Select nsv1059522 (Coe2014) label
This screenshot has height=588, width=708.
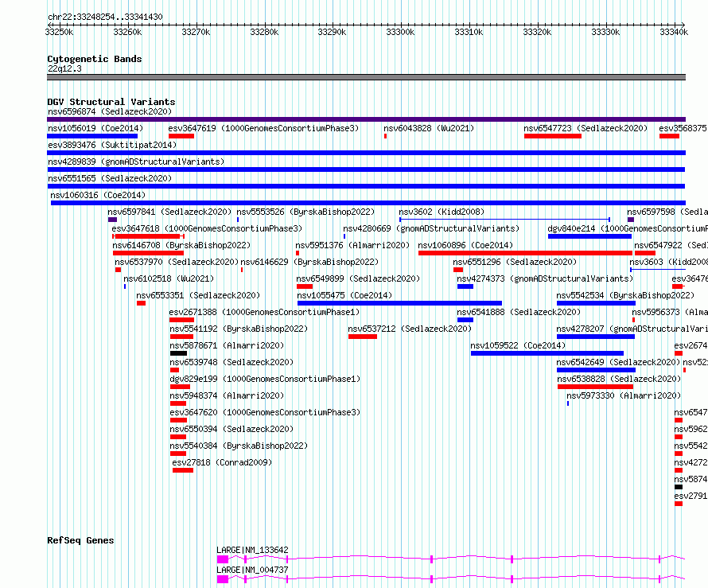pyautogui.click(x=518, y=345)
